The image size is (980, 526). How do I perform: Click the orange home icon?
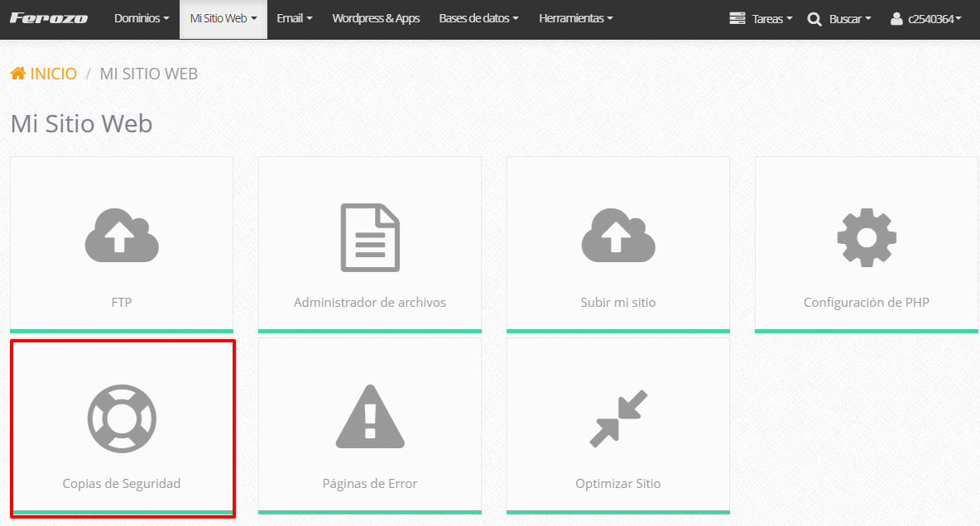(18, 74)
